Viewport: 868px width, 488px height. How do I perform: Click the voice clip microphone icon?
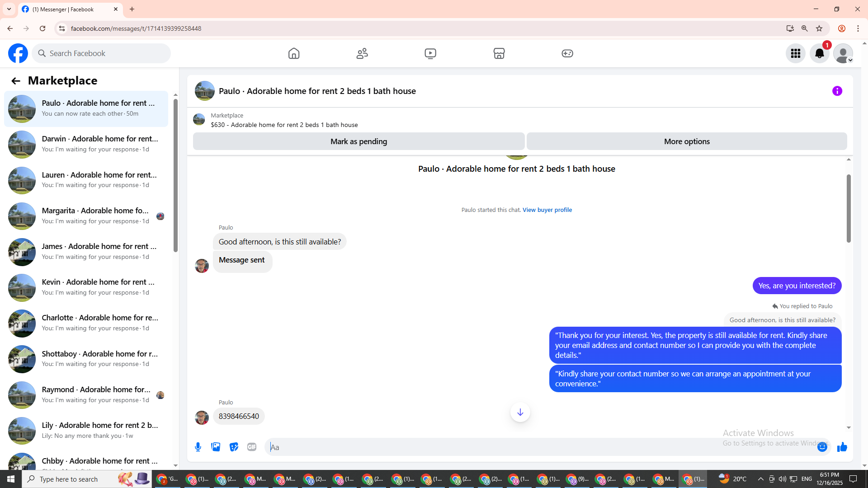click(198, 447)
